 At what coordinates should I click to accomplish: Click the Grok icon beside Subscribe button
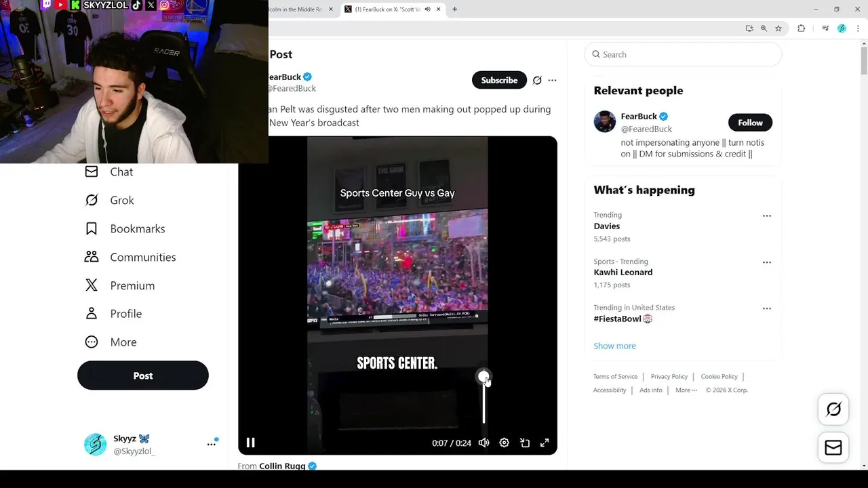coord(537,80)
